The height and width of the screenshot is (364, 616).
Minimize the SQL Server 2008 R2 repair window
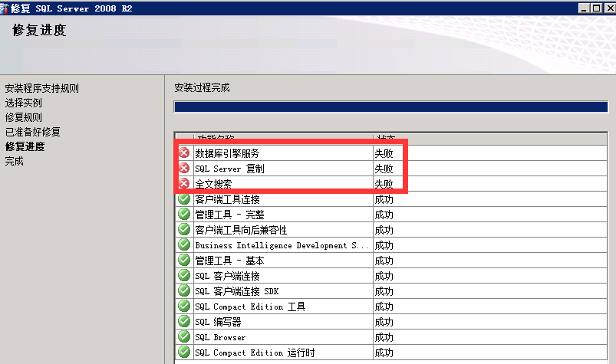pos(583,8)
